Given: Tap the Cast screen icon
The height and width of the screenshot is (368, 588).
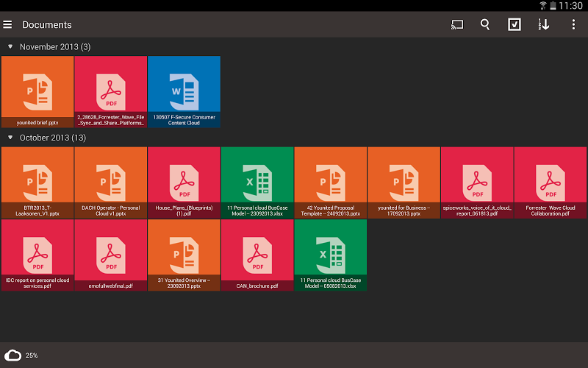Looking at the screenshot, I should pyautogui.click(x=457, y=24).
